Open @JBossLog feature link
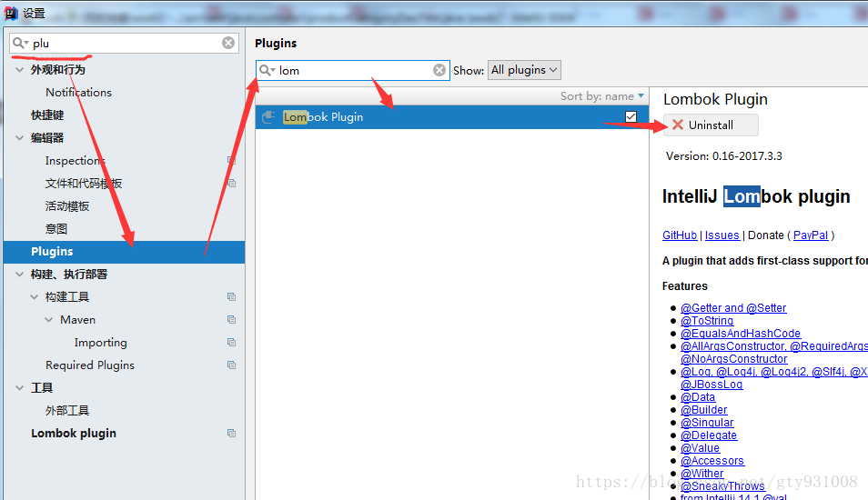 click(712, 385)
